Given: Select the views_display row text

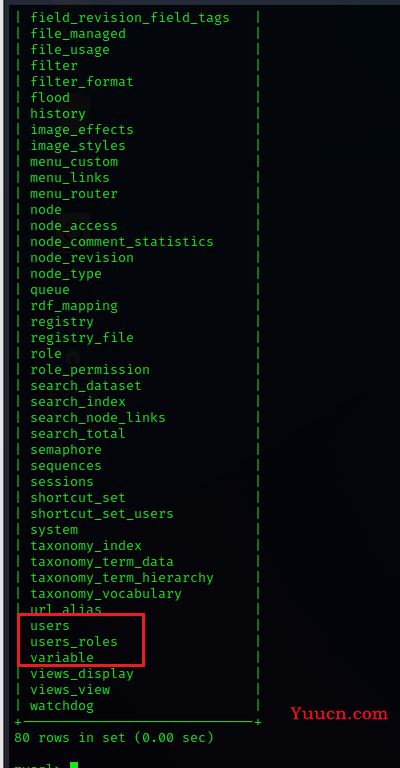Looking at the screenshot, I should [82, 673].
